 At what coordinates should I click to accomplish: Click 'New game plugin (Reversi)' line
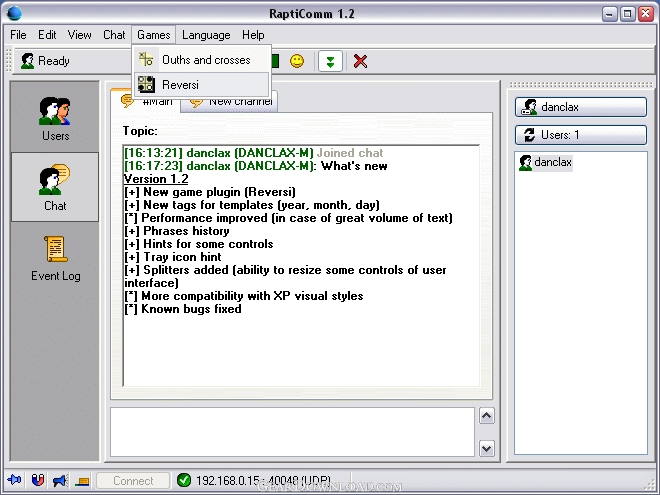210,192
